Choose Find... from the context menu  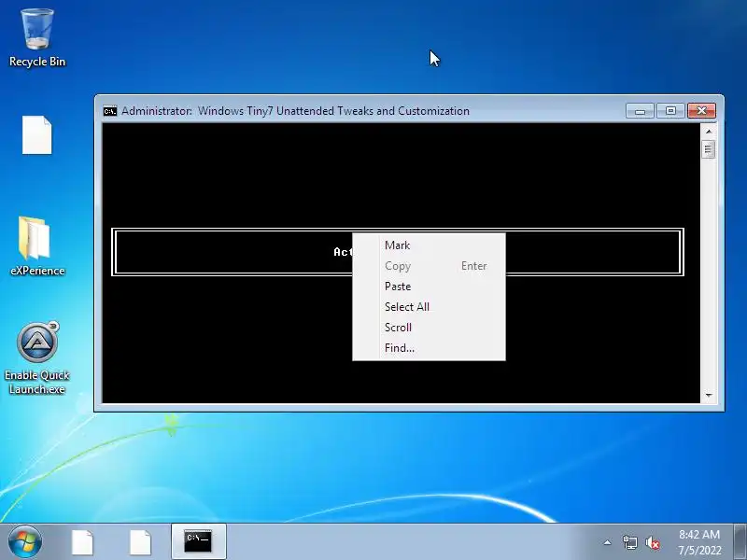click(x=429, y=347)
